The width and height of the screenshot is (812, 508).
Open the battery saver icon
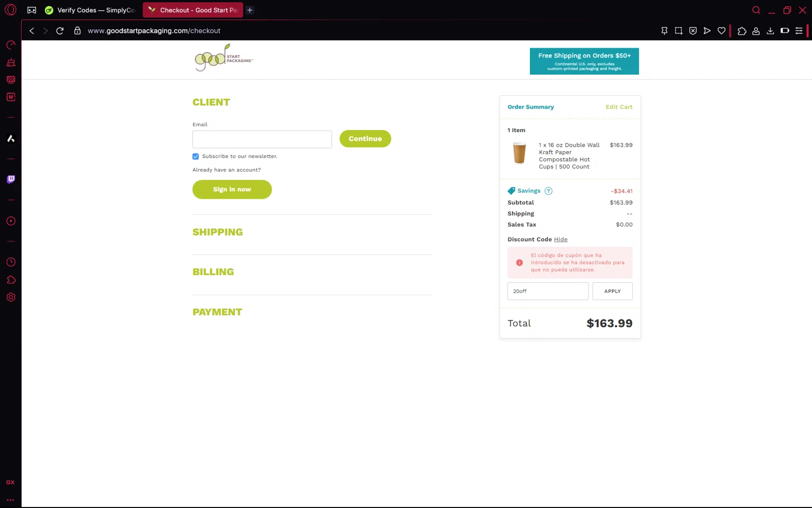click(784, 31)
